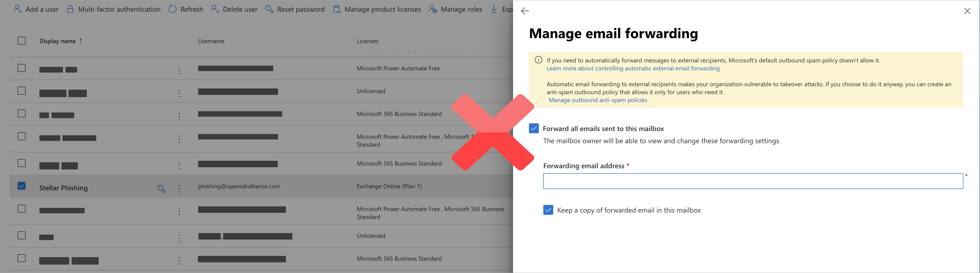The width and height of the screenshot is (980, 273).
Task: Open Learn more about controlling automatic external forwarding
Action: [x=633, y=68]
